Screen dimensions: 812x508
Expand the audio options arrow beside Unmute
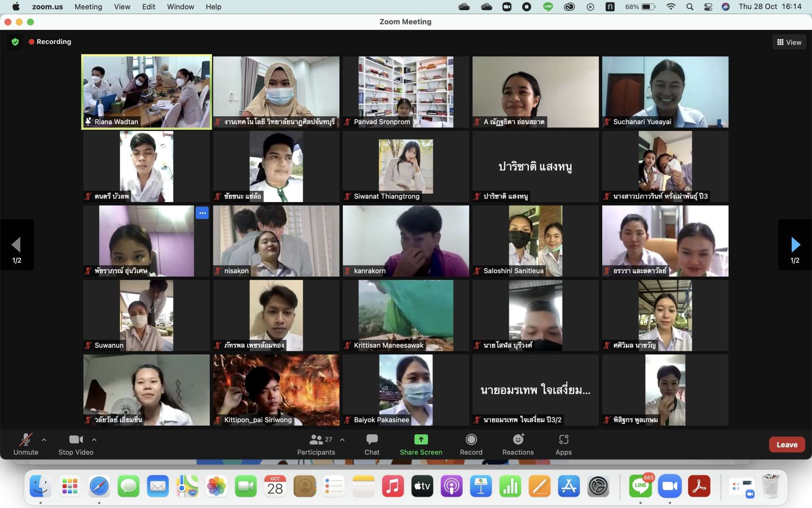44,440
